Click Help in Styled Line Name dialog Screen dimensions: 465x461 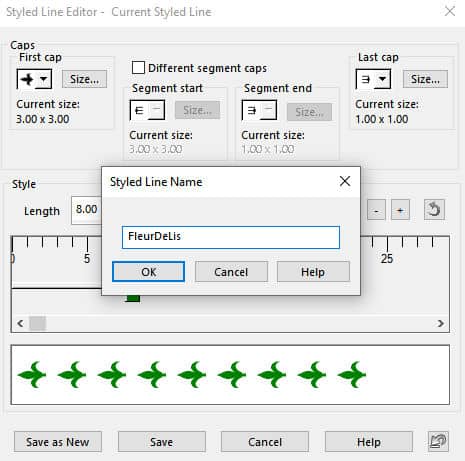(x=313, y=272)
